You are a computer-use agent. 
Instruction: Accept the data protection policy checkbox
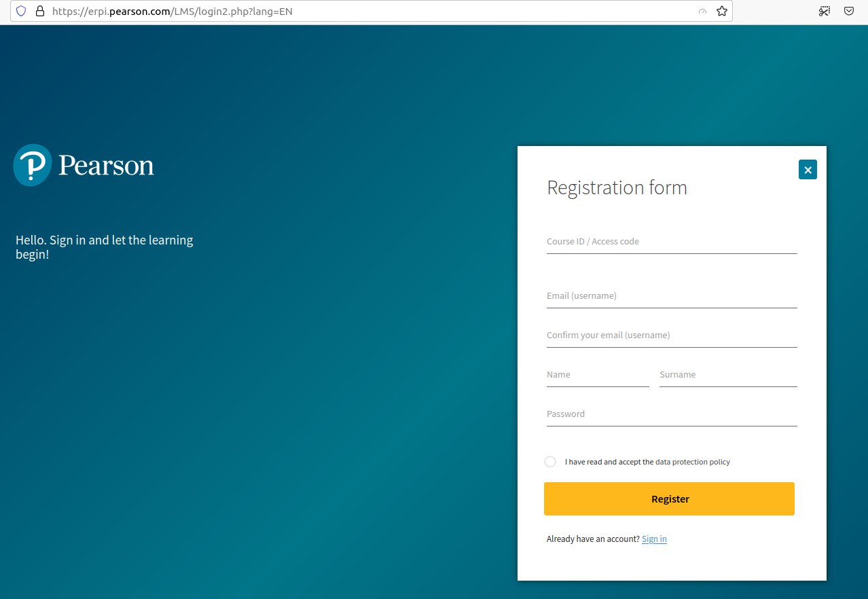point(550,461)
